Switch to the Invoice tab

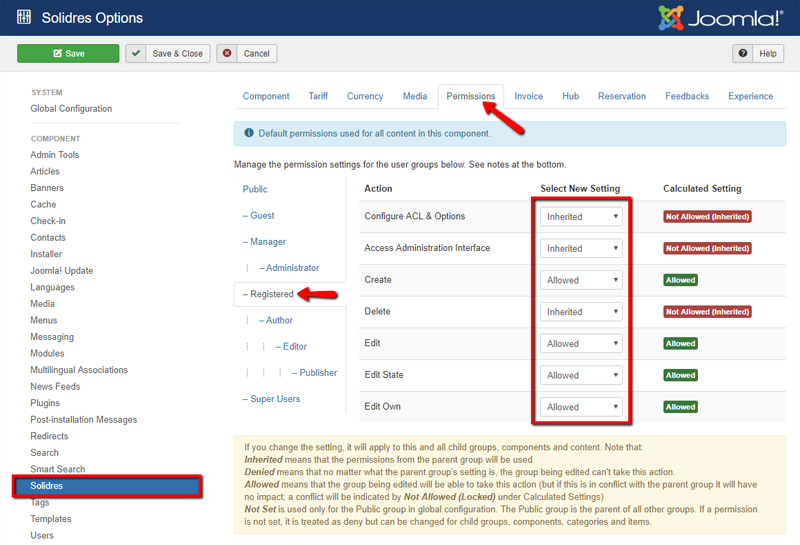pyautogui.click(x=529, y=96)
